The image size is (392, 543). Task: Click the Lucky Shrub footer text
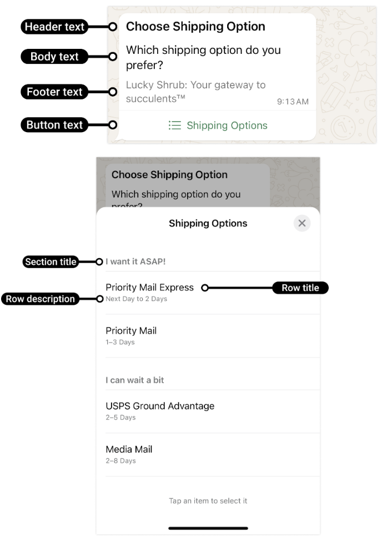(x=195, y=92)
